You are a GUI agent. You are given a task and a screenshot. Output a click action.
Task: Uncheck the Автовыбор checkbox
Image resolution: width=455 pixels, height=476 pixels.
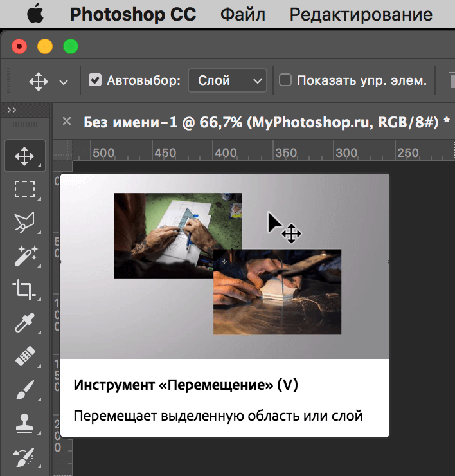tap(95, 80)
